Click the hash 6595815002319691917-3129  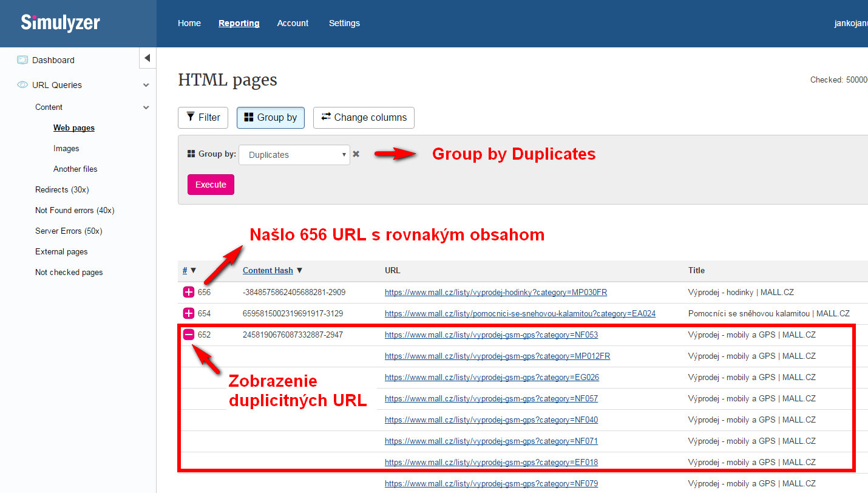[x=293, y=313]
